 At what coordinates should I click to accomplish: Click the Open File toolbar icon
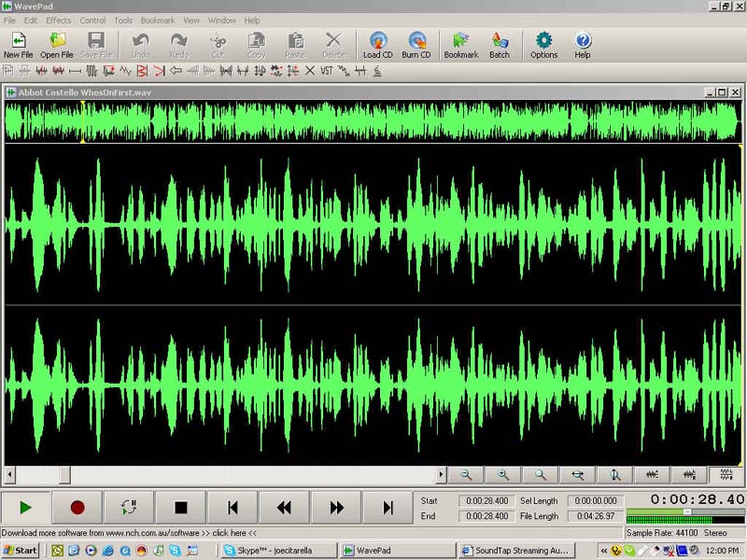[57, 45]
